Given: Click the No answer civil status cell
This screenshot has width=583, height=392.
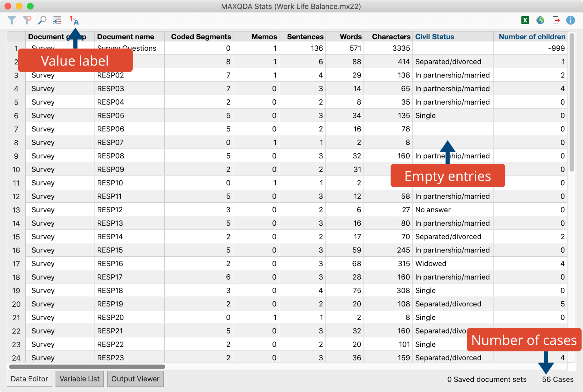Looking at the screenshot, I should coord(453,210).
